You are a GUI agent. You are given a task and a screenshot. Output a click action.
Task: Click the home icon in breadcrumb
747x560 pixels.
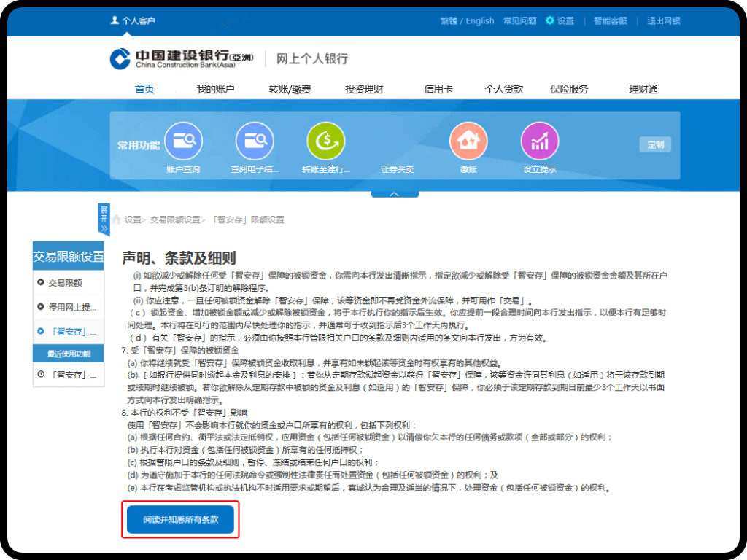point(116,219)
